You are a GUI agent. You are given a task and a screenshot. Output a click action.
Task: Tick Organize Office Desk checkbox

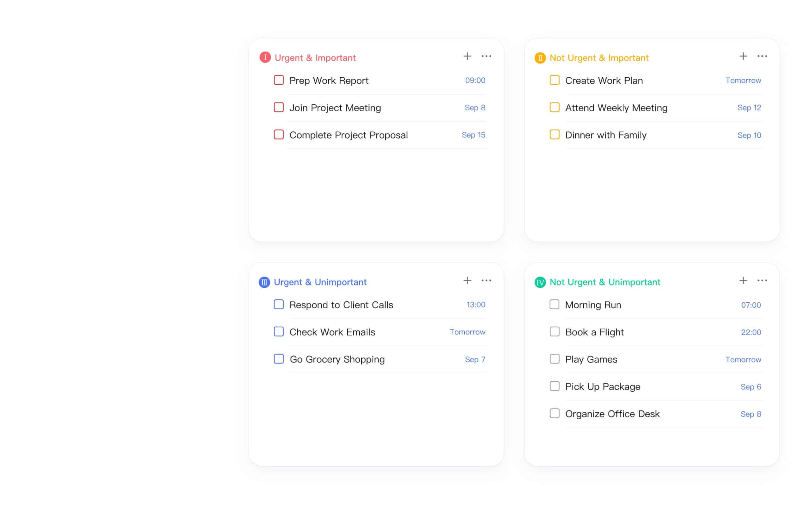(x=554, y=414)
